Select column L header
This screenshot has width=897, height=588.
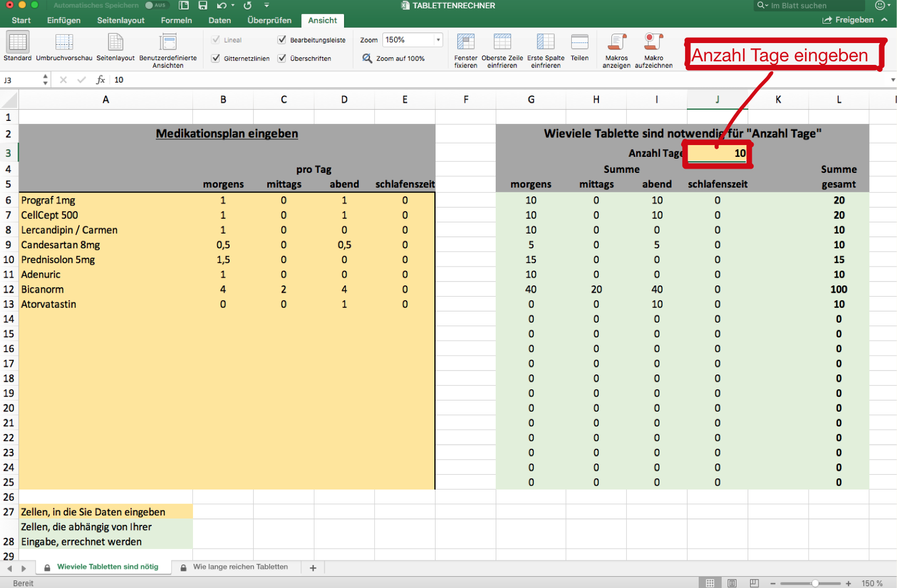(839, 100)
